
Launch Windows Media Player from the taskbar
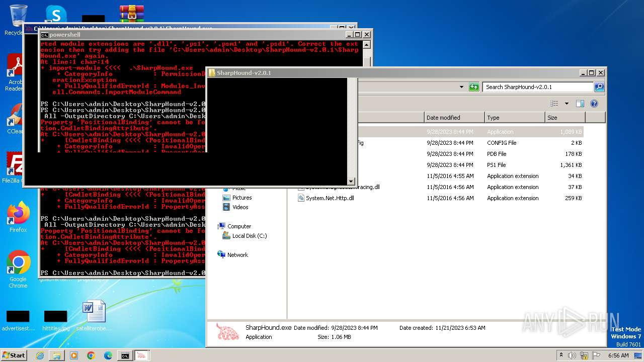74,355
